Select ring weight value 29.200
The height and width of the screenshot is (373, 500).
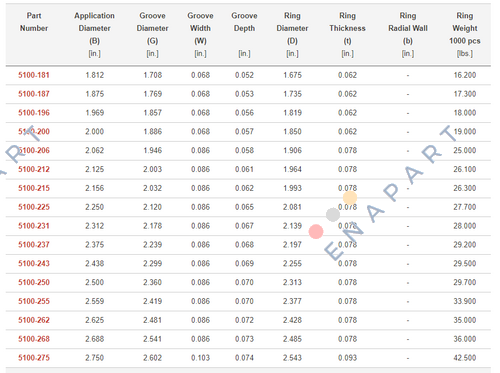(465, 245)
